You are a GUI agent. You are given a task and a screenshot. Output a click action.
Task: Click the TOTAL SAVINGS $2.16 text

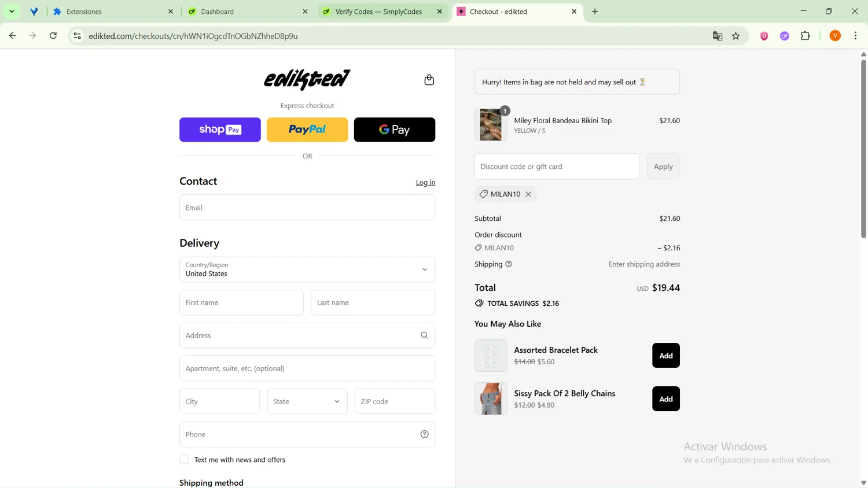point(523,304)
